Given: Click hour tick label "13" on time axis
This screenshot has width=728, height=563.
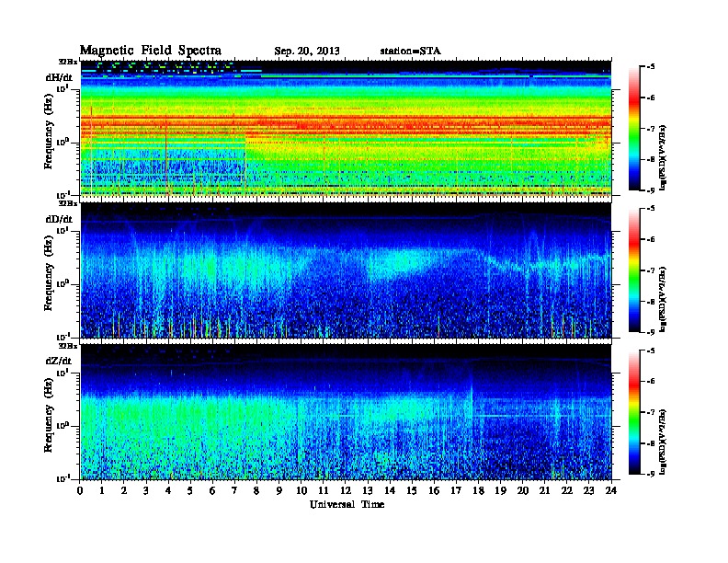Looking at the screenshot, I should [368, 490].
